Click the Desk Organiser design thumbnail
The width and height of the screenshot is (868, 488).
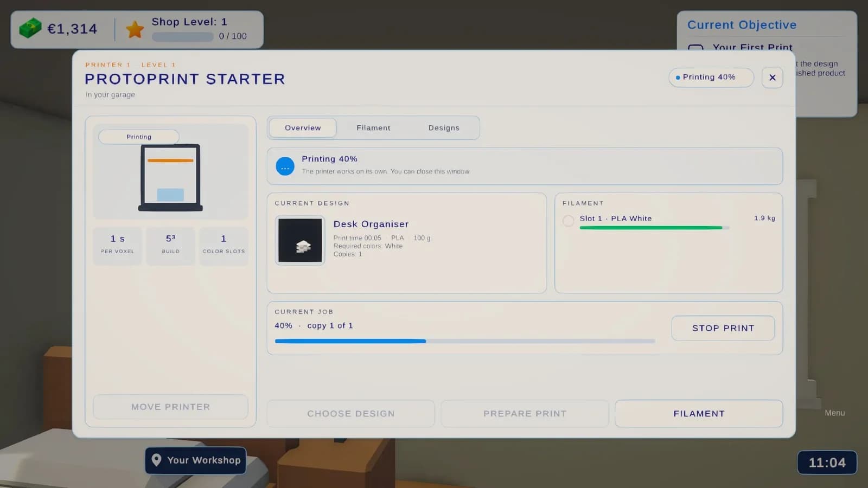(300, 240)
